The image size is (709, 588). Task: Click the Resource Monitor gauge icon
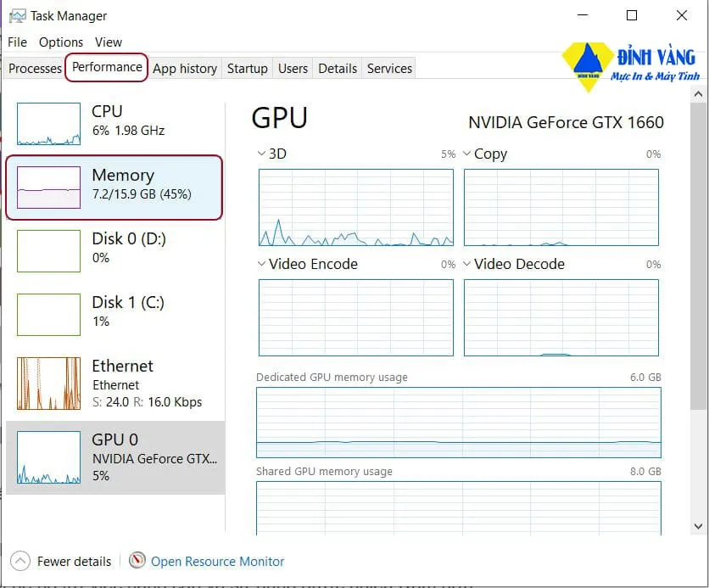click(x=137, y=561)
